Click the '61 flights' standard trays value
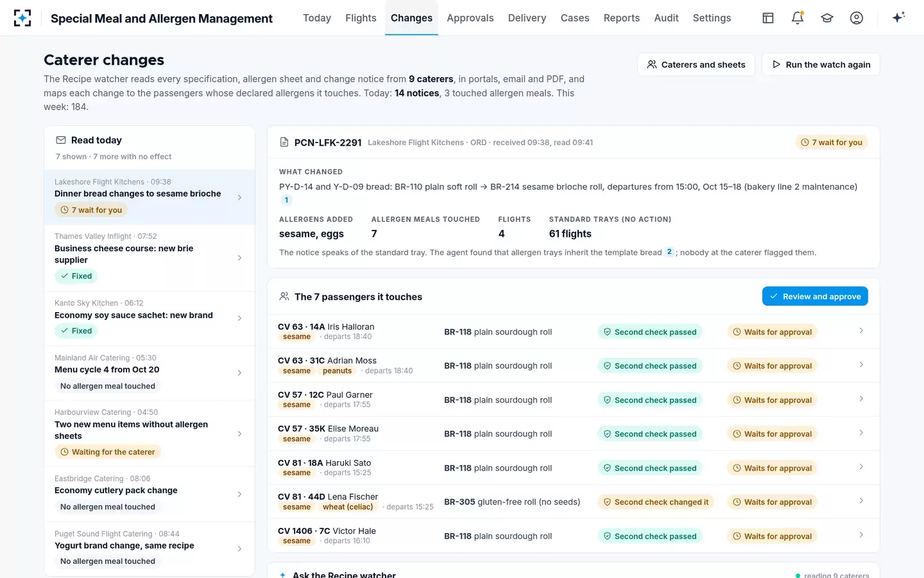Image resolution: width=924 pixels, height=578 pixels. click(570, 234)
